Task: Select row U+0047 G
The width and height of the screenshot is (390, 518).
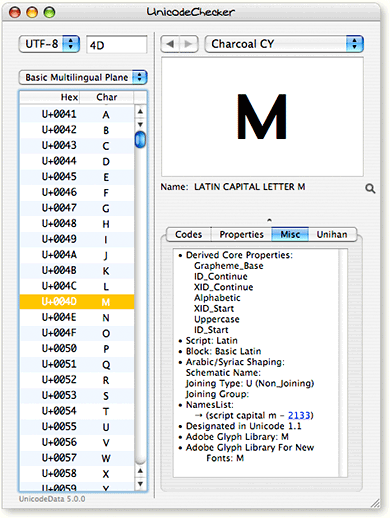Action: pos(77,208)
